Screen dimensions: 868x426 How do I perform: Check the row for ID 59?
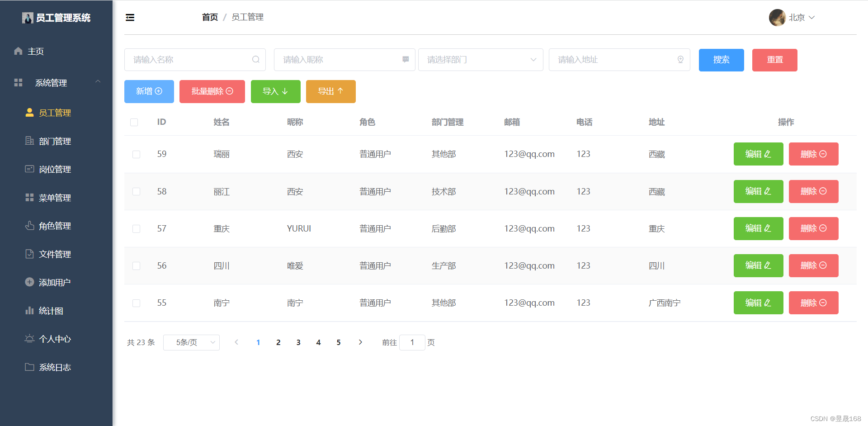tap(136, 154)
